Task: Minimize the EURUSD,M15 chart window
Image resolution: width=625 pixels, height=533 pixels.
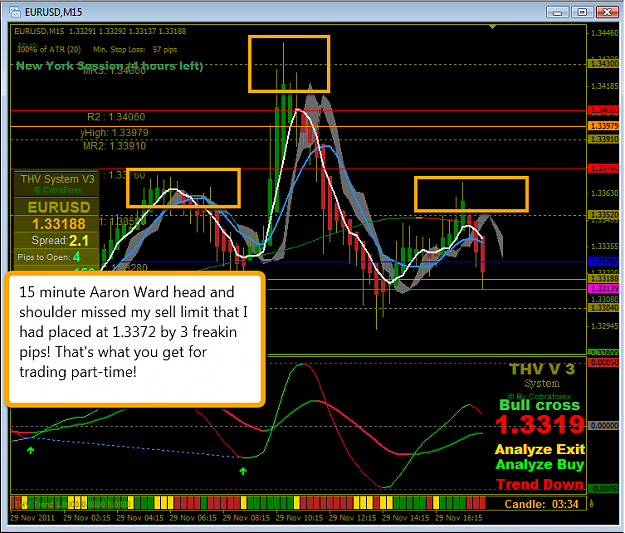Action: [557, 12]
